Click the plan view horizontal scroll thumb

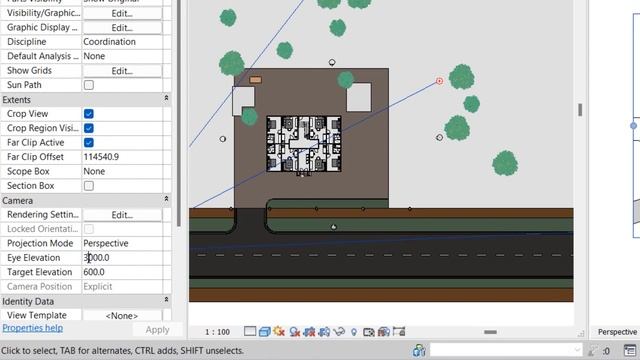[x=490, y=332]
